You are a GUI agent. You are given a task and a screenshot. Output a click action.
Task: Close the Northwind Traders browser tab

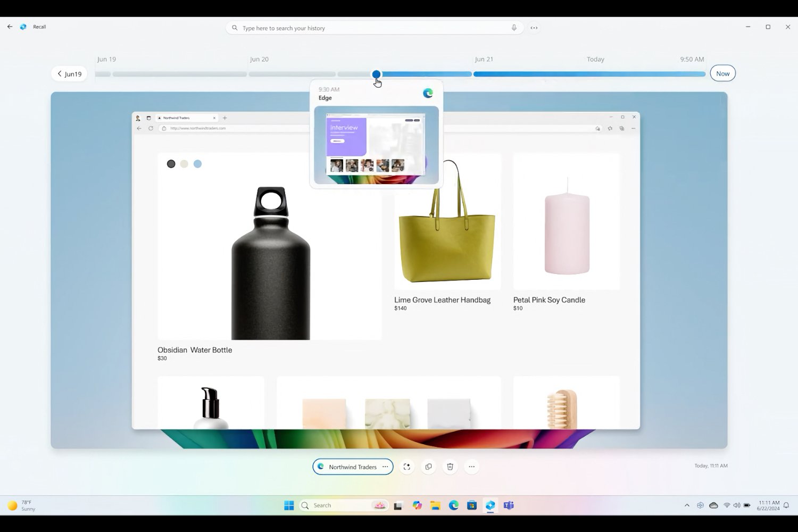[x=214, y=118]
